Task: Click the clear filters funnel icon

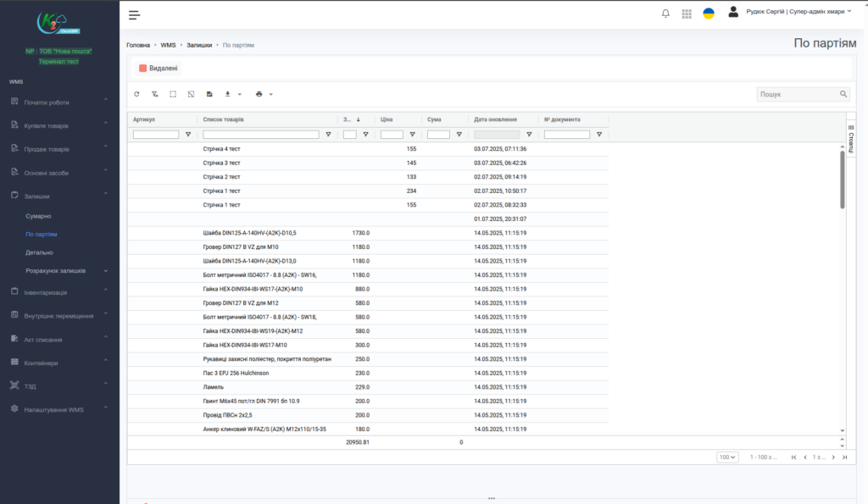Action: 155,94
